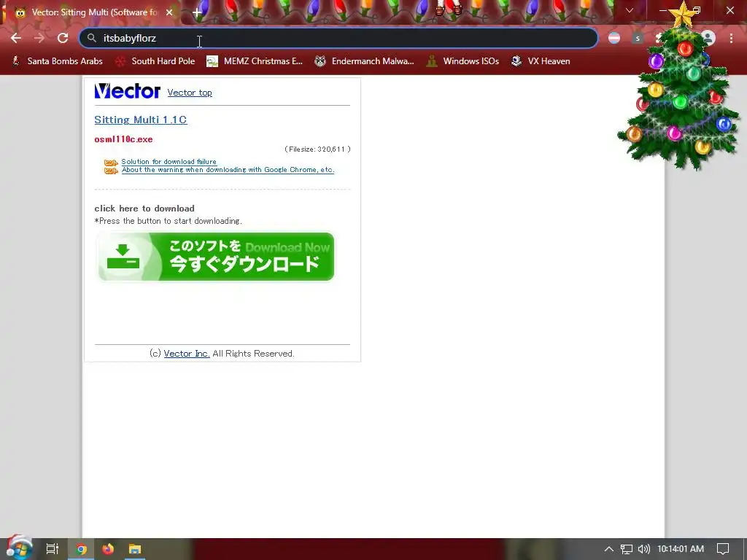747x560 pixels.
Task: Open the Chrome profile avatar
Action: tap(708, 38)
